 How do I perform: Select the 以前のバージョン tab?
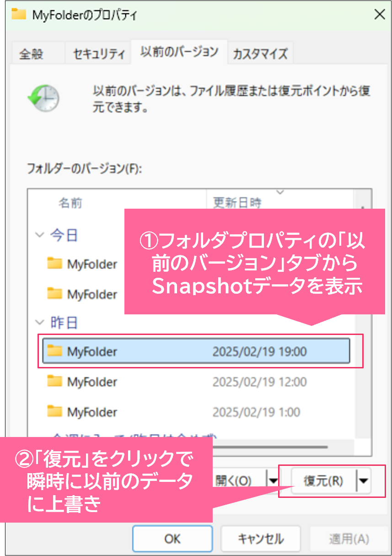point(179,52)
